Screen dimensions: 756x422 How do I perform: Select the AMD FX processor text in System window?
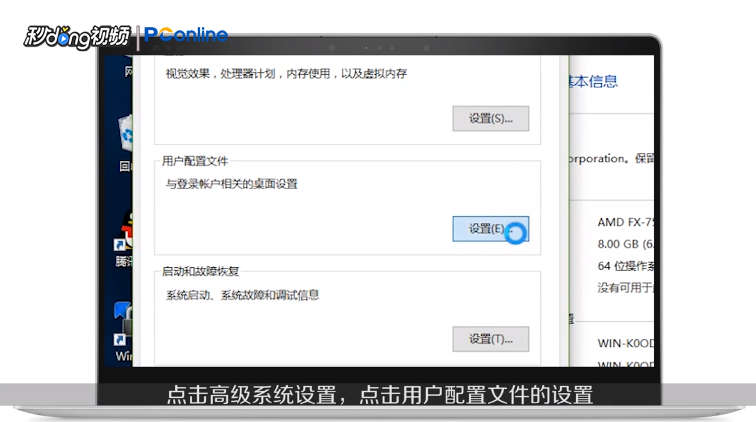[625, 222]
